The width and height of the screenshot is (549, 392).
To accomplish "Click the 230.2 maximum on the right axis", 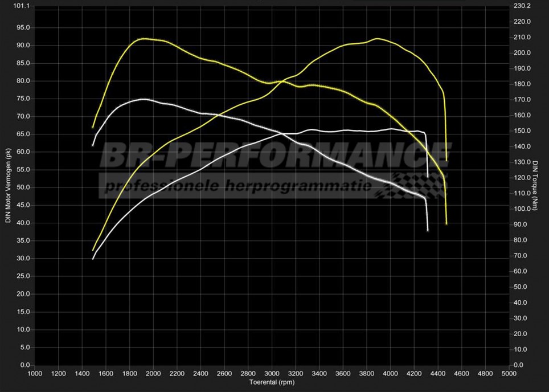I will [522, 6].
